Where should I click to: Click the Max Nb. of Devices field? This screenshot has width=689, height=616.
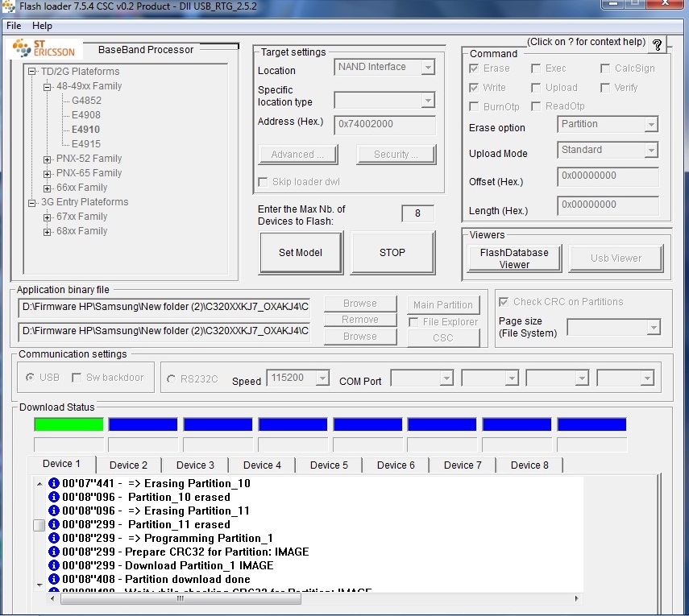pos(417,213)
